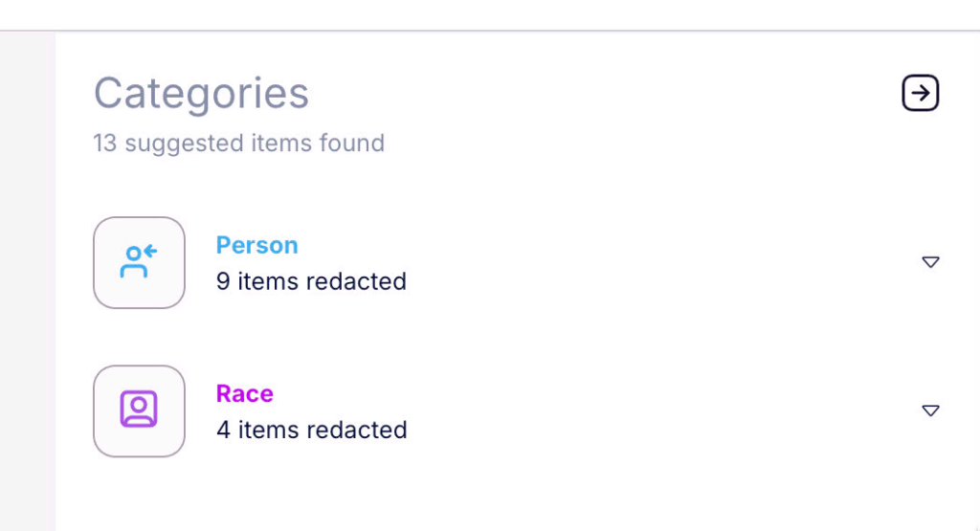Click the blue Person category icon
Image resolution: width=980 pixels, height=531 pixels.
point(139,262)
